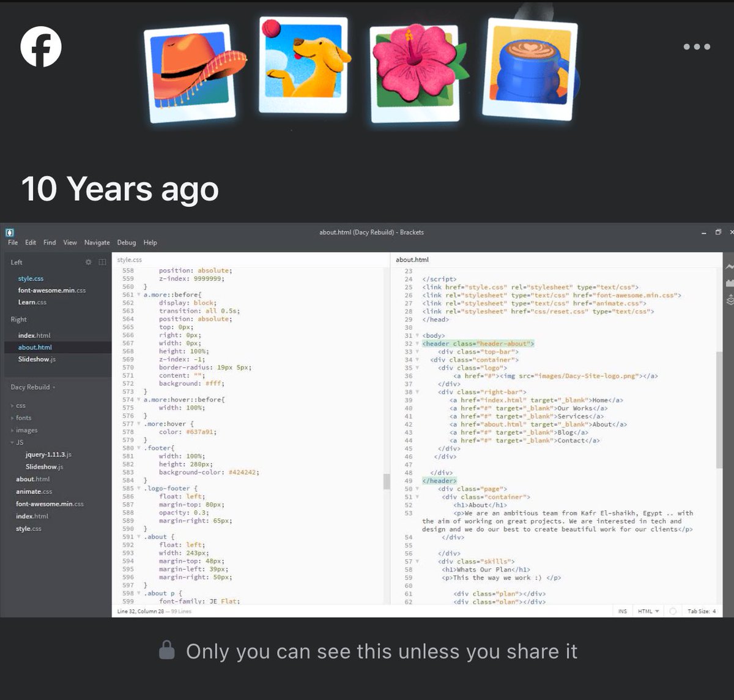The image size is (734, 700).
Task: Click the #637a91 color value on line 578
Action: [x=201, y=432]
